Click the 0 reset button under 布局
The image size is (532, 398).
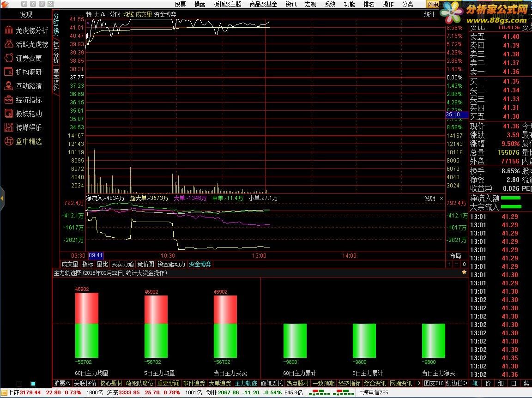(464, 264)
